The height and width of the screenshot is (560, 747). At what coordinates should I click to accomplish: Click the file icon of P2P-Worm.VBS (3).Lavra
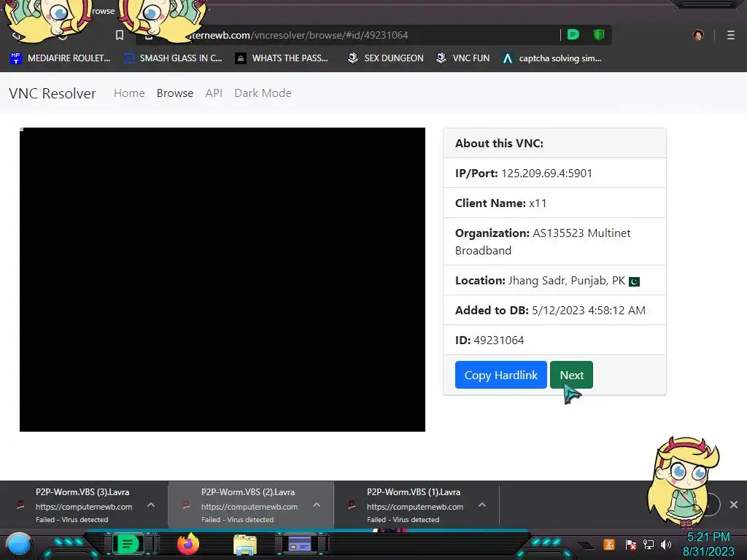click(x=20, y=505)
